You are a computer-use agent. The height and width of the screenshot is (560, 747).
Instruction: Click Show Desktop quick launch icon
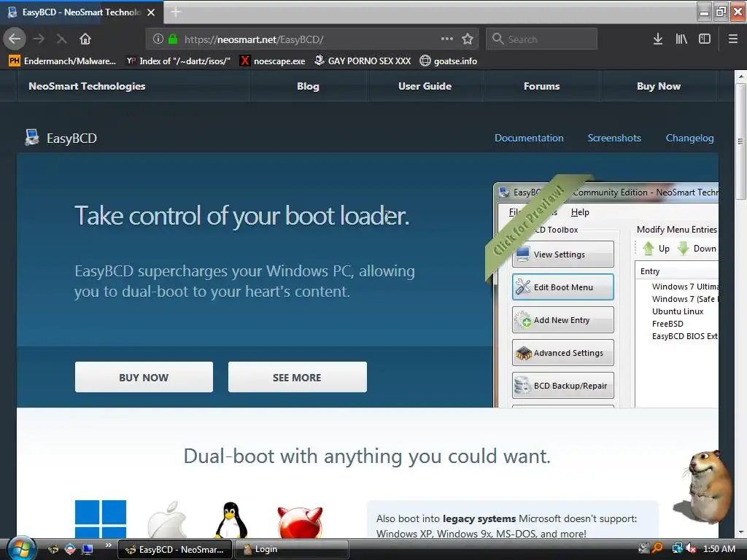[x=88, y=550]
